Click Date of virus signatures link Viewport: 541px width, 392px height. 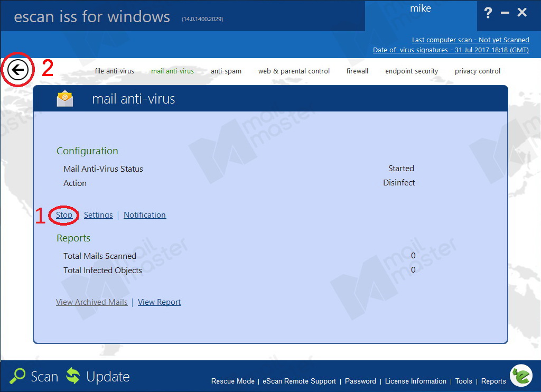[x=451, y=50]
